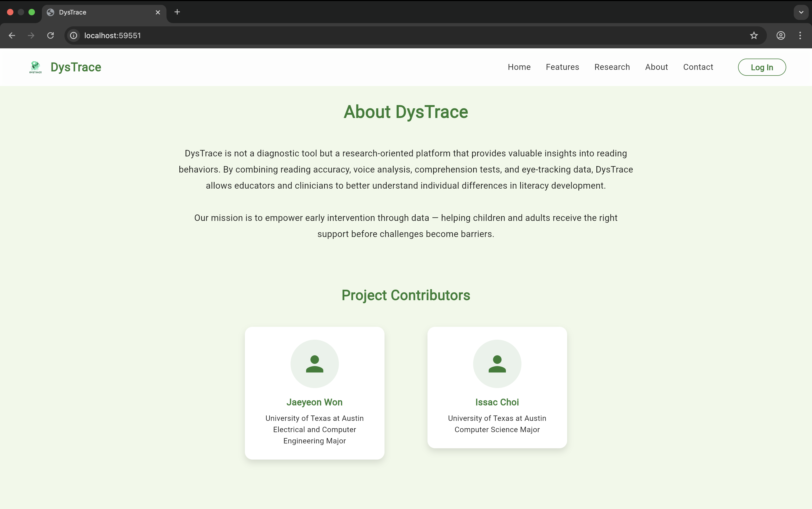
Task: View site information icon in address bar
Action: [x=74, y=35]
